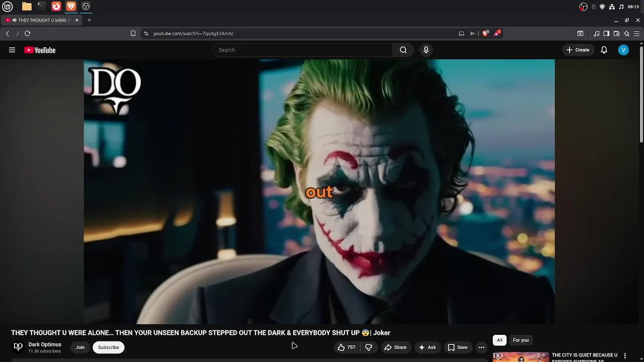Viewport: 644px width, 362px height.
Task: Open OBS Studio from the panel launcher
Action: [x=86, y=7]
